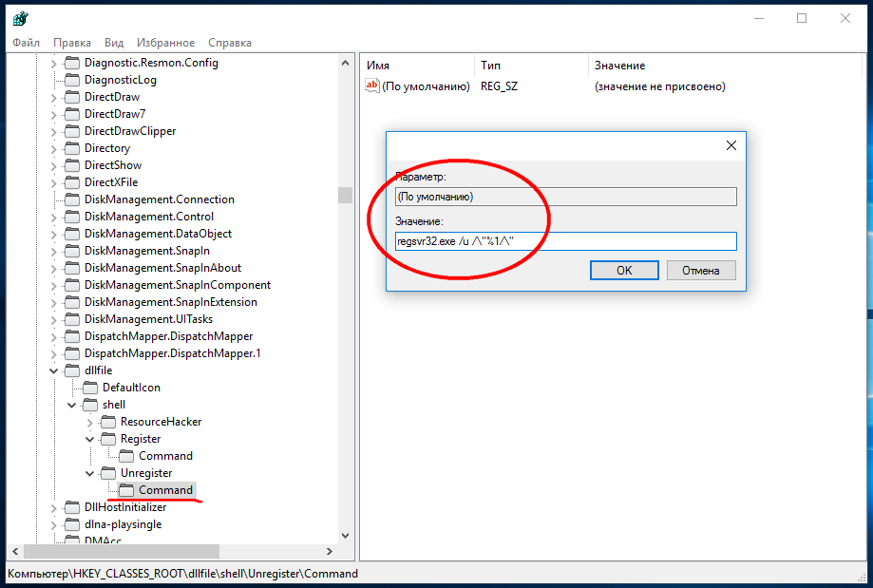Click the Отмена button to cancel

701,270
